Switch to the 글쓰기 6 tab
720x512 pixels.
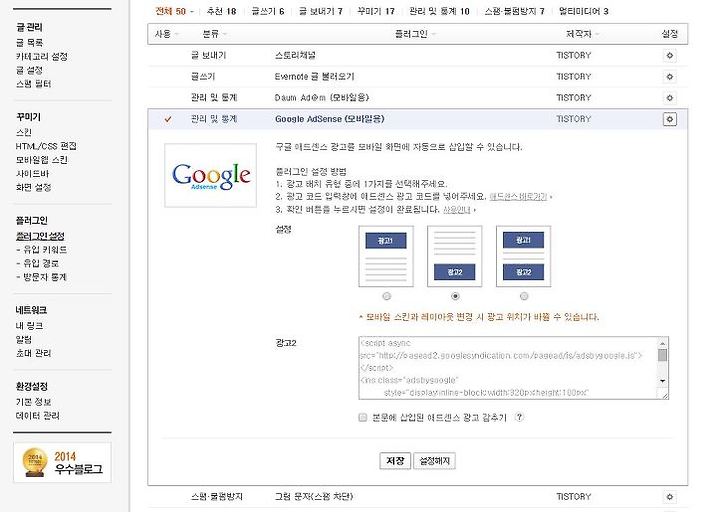point(268,11)
